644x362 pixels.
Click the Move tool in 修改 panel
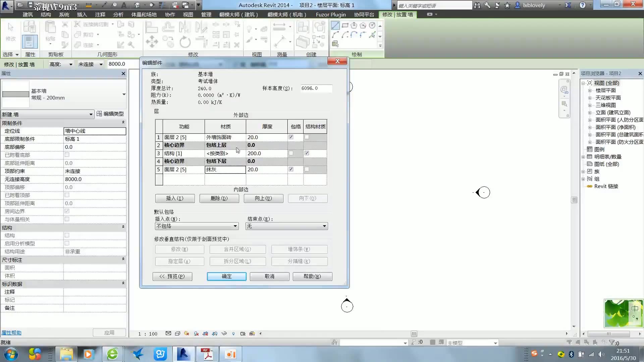click(x=152, y=42)
